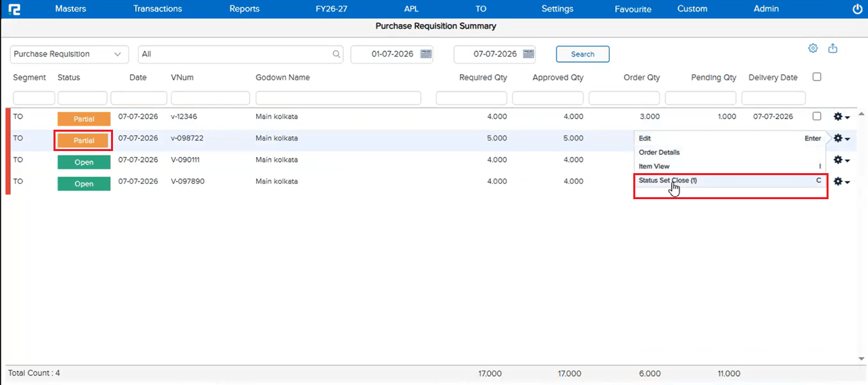Open the Admin menu
Viewport: 868px width, 385px height.
(766, 9)
